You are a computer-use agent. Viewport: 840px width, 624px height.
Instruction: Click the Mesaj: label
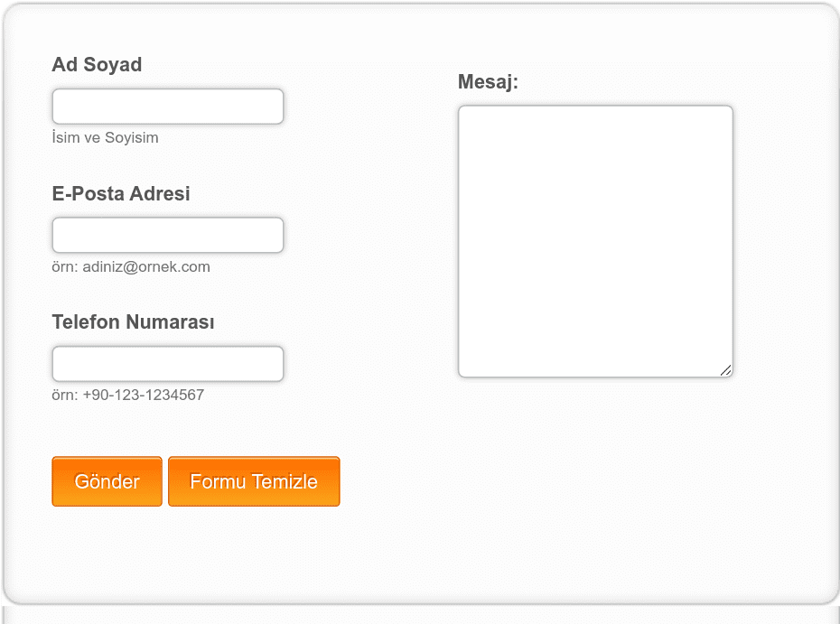488,82
